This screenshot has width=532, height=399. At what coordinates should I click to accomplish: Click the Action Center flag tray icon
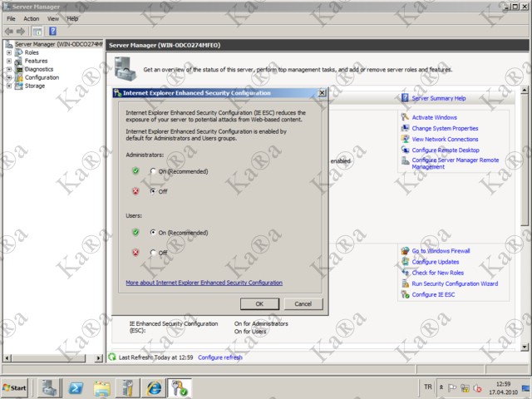pos(452,388)
